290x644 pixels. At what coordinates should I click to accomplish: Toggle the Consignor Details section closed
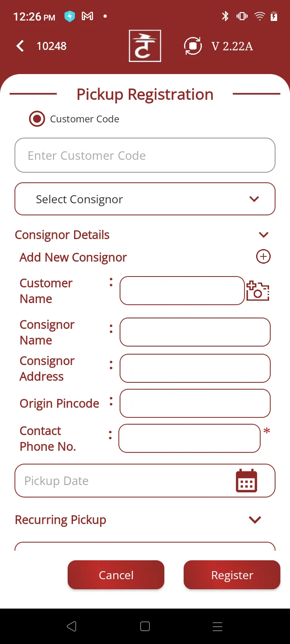(x=263, y=235)
